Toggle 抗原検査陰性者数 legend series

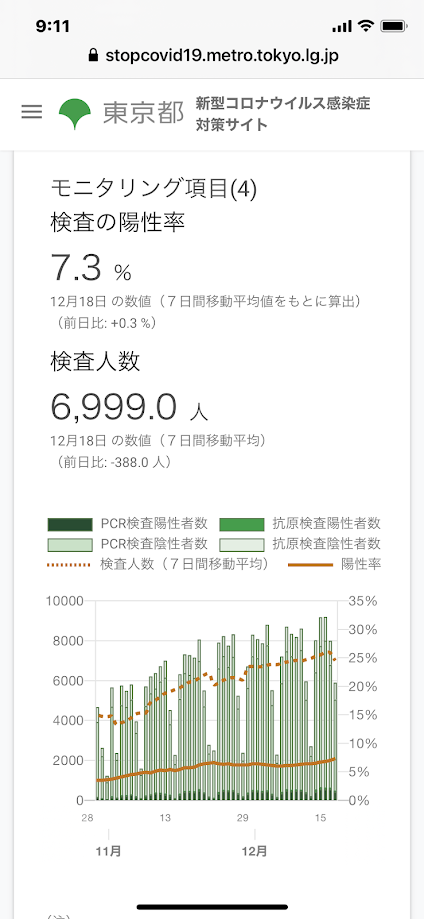point(242,544)
